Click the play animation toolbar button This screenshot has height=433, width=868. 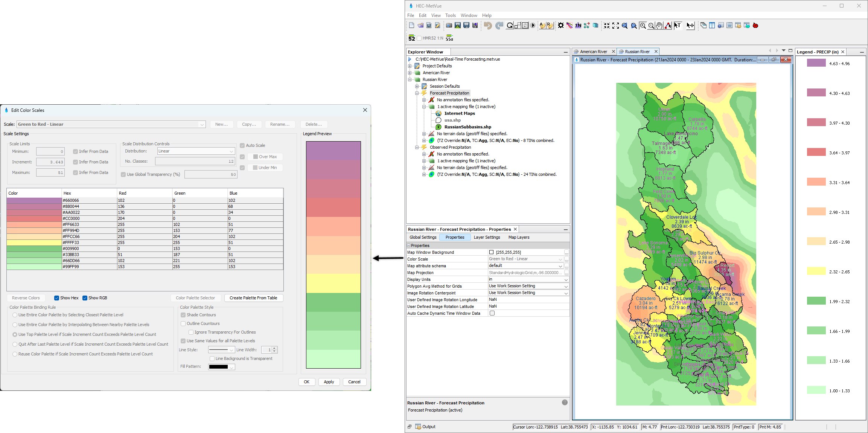point(533,26)
